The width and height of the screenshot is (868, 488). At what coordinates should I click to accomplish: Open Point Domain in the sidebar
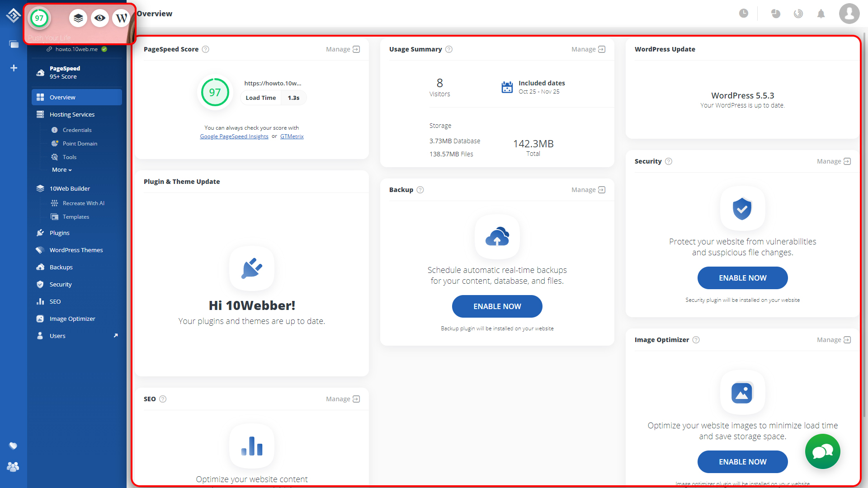click(80, 144)
